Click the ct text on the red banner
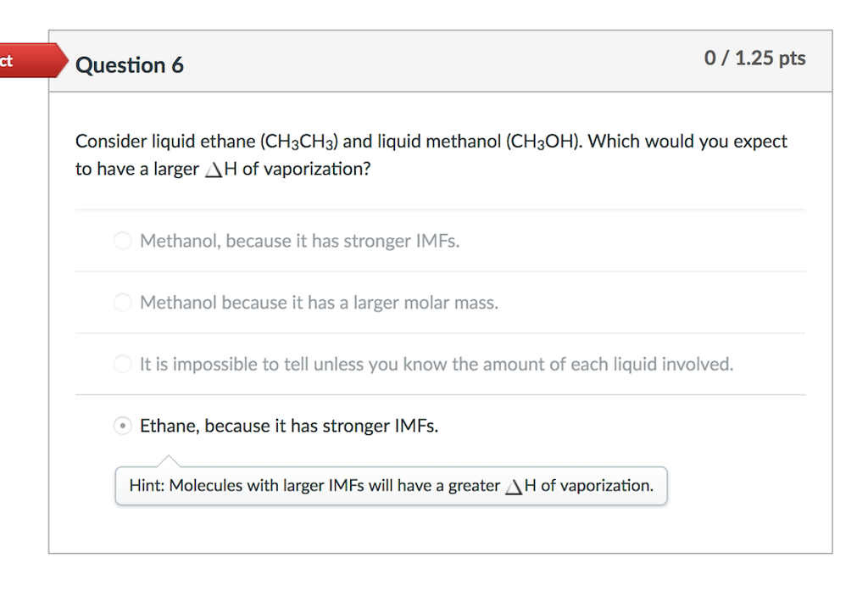The image size is (868, 597). (x=8, y=60)
